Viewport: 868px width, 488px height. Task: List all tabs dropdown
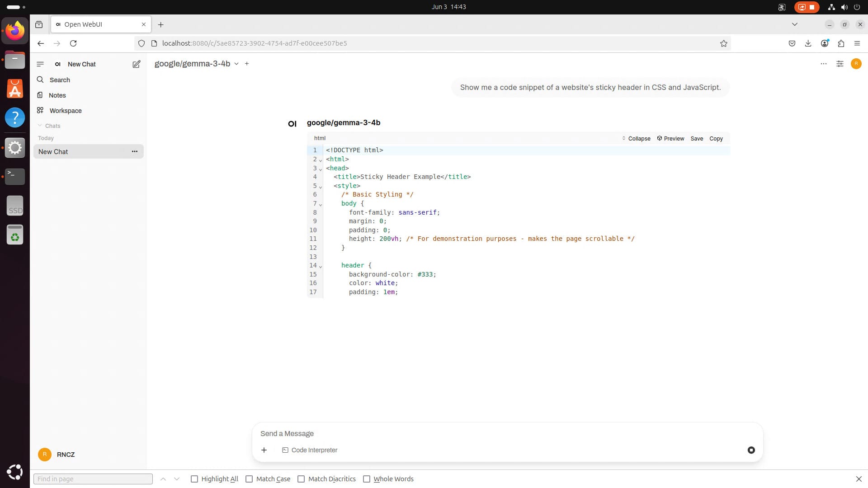pyautogui.click(x=795, y=24)
